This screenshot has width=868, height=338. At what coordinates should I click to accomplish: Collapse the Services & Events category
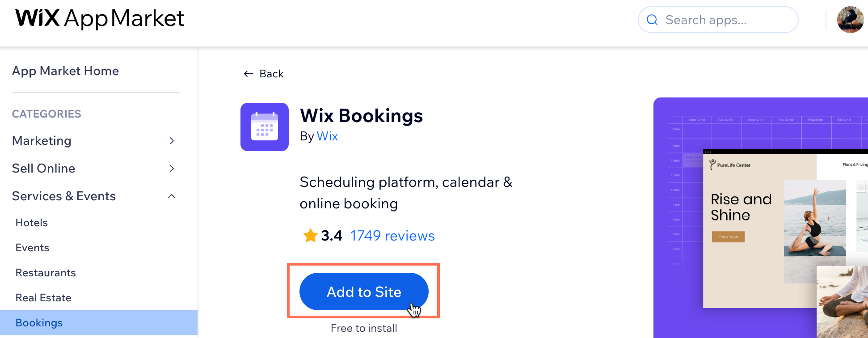coord(172,196)
